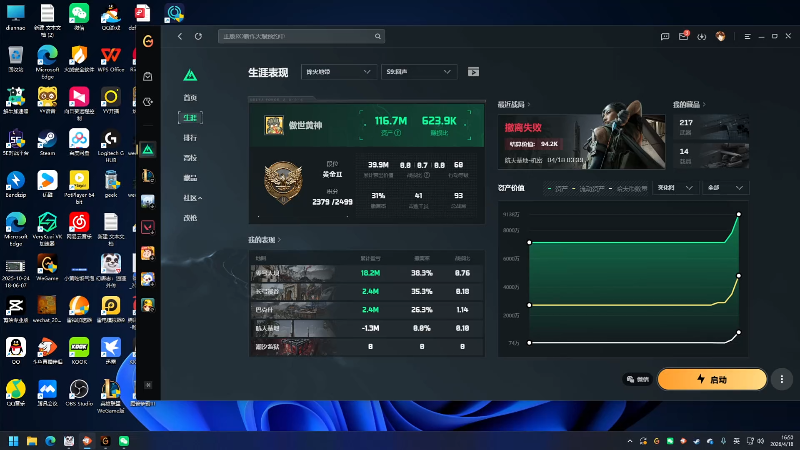
Task: Open the 全部 range dropdown
Action: click(x=725, y=188)
